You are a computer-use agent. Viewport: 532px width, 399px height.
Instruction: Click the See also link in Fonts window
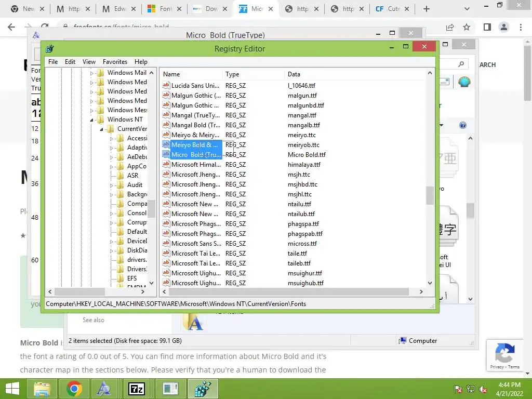coord(94,320)
